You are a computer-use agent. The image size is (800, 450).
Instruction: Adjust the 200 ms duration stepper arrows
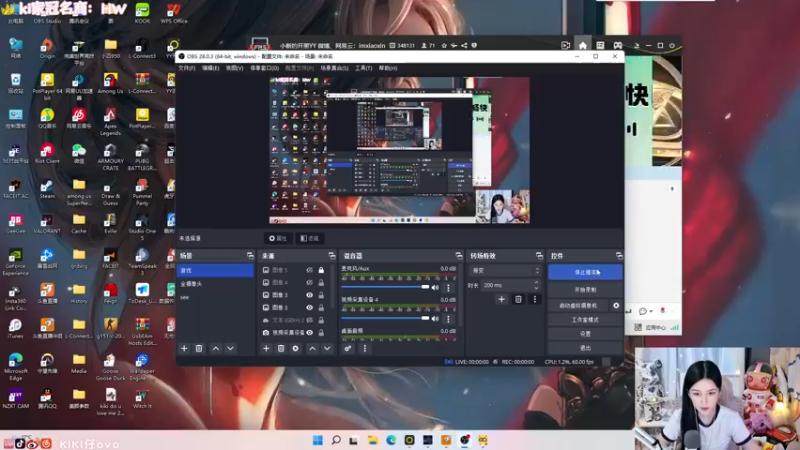(x=536, y=285)
